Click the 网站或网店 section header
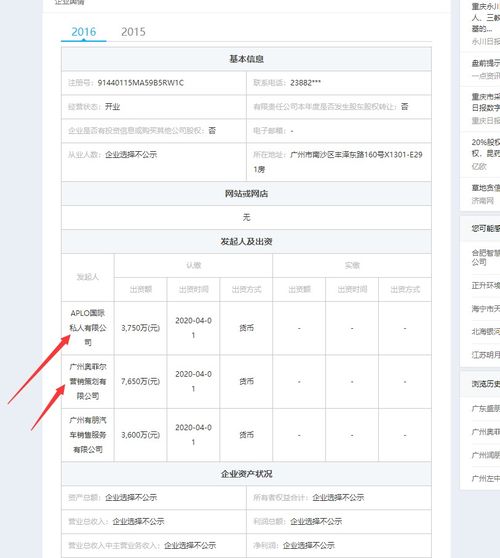The height and width of the screenshot is (558, 500). click(x=246, y=194)
